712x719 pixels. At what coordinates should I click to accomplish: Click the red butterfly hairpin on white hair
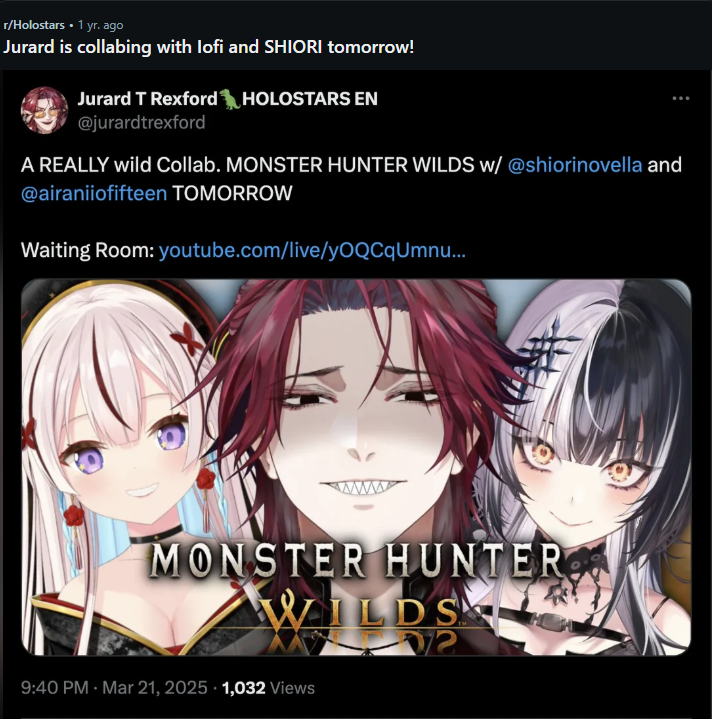point(187,339)
